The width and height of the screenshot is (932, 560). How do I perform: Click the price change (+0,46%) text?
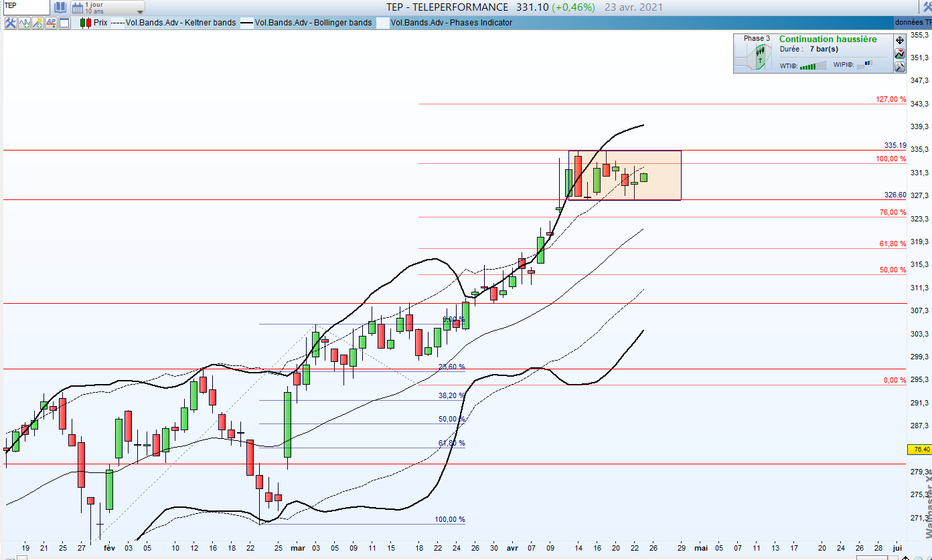click(x=574, y=7)
